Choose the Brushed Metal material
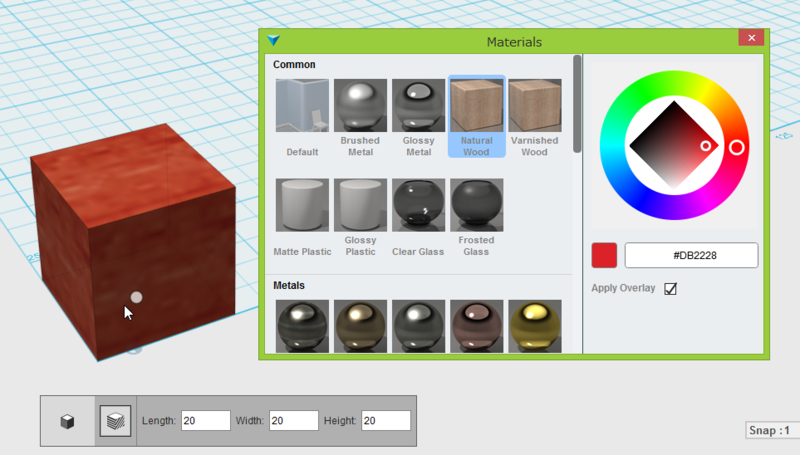 pyautogui.click(x=360, y=106)
